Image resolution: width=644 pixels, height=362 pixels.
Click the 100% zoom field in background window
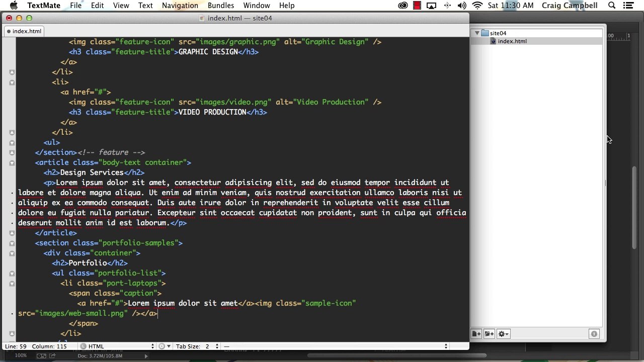tap(21, 356)
